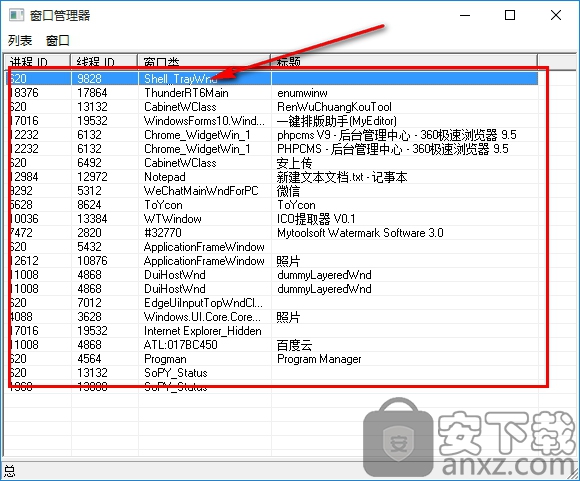Click the window manager app icon in title bar
This screenshot has height=481, width=580.
tap(17, 16)
